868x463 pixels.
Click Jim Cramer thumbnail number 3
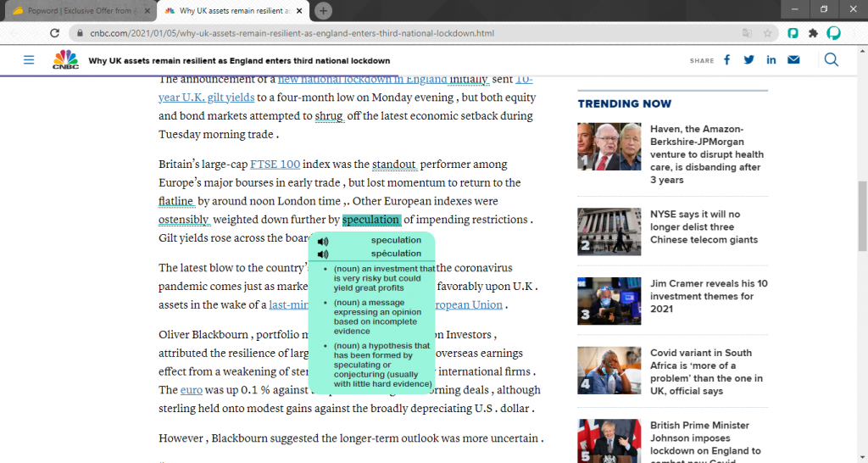(609, 301)
